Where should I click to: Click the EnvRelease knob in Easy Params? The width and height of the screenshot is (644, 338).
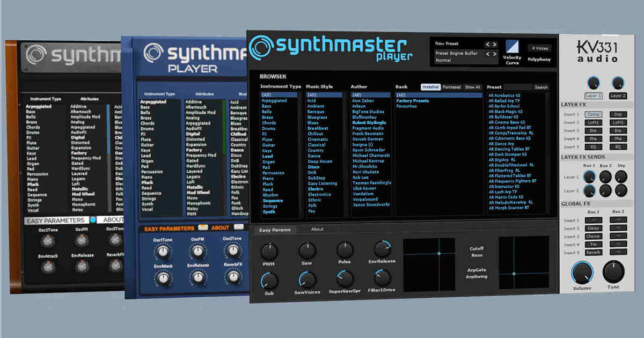[382, 249]
